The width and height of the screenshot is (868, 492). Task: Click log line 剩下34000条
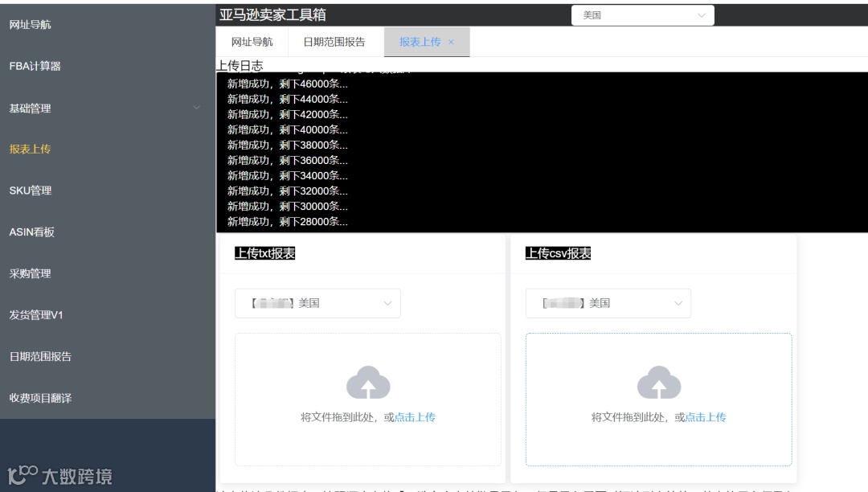pyautogui.click(x=287, y=176)
